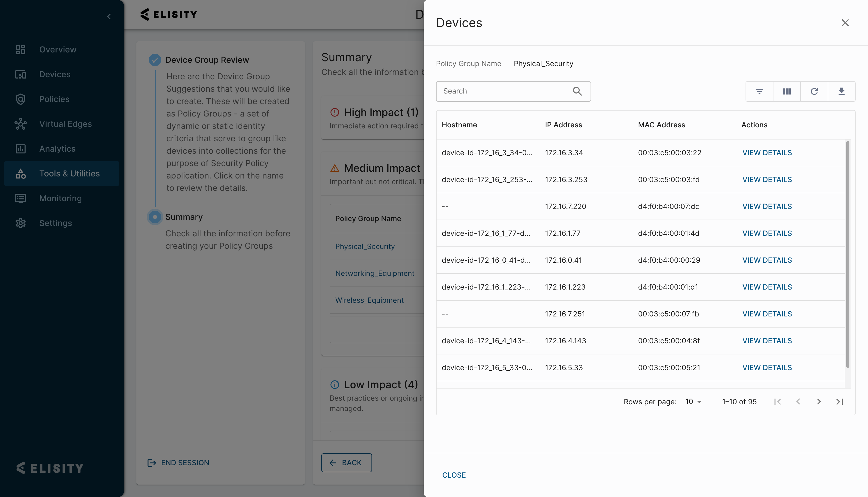Select the Summary step indicator
The height and width of the screenshot is (497, 868).
pos(155,217)
